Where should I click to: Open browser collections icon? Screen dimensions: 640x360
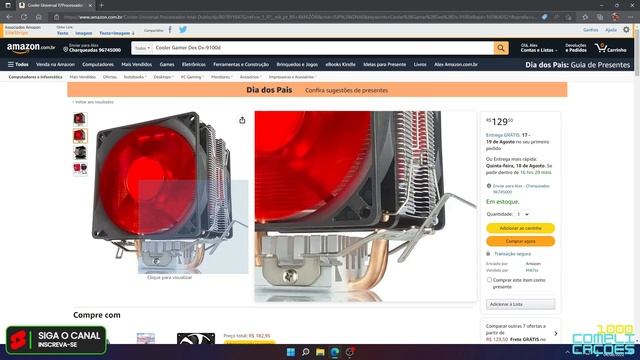pyautogui.click(x=600, y=17)
